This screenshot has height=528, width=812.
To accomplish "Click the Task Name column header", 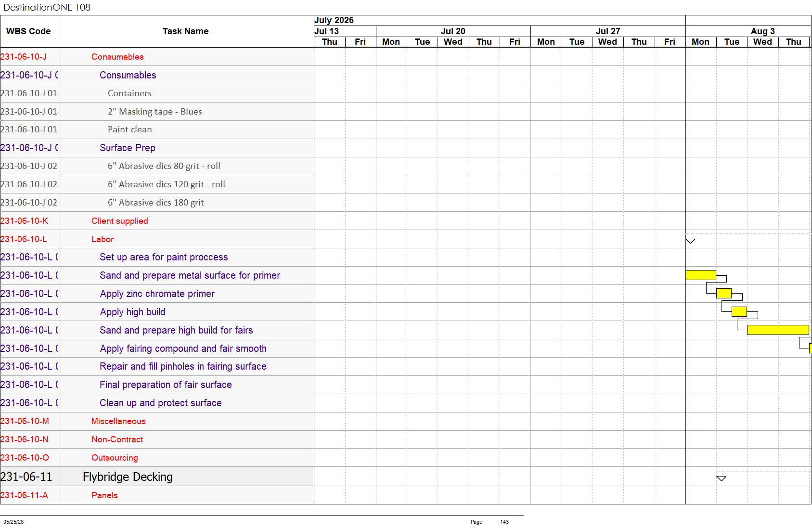I will point(186,31).
